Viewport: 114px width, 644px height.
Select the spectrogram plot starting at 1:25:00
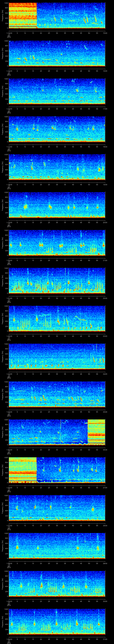(57, 432)
